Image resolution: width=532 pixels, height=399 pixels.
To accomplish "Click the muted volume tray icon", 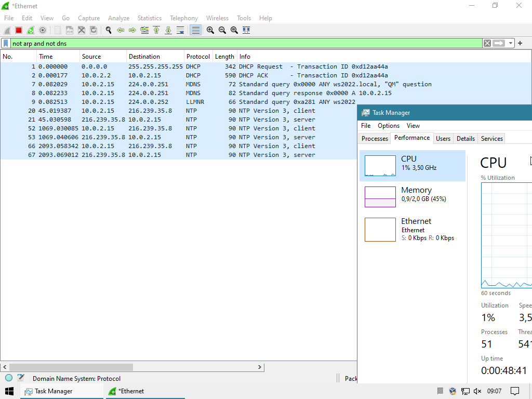I will tap(477, 391).
